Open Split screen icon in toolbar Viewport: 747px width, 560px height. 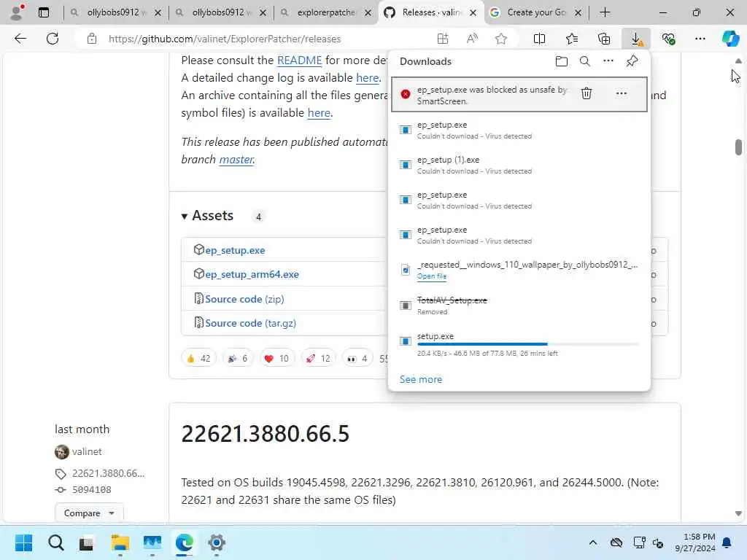(x=539, y=39)
